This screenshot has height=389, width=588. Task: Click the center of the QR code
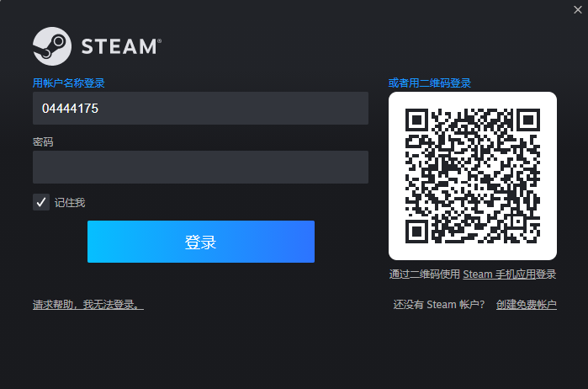[473, 176]
